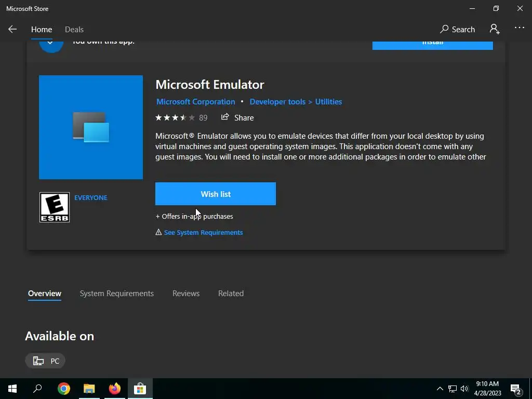Launch Google Chrome from the taskbar
Image resolution: width=532 pixels, height=399 pixels.
point(64,389)
